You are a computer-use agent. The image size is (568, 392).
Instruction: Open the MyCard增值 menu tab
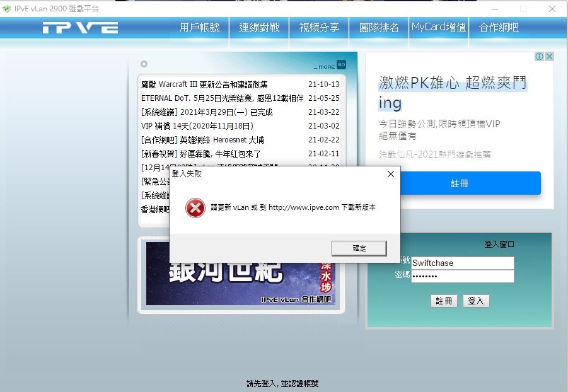(439, 28)
